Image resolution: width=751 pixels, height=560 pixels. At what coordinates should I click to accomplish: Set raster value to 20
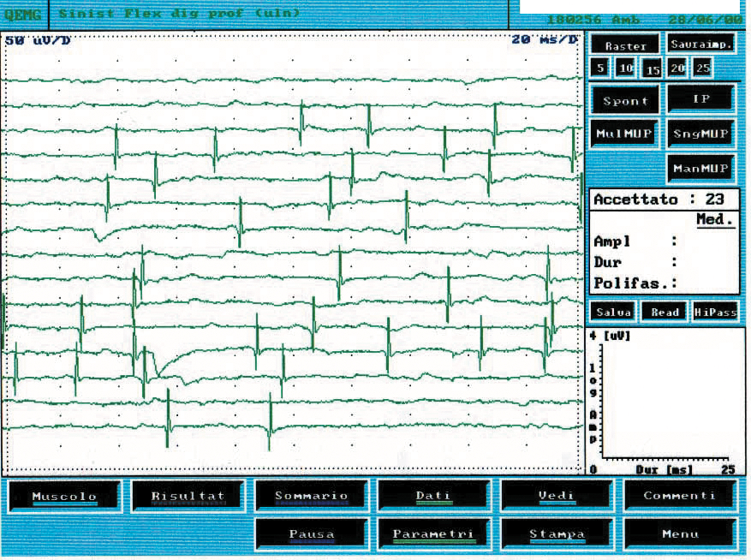[678, 68]
